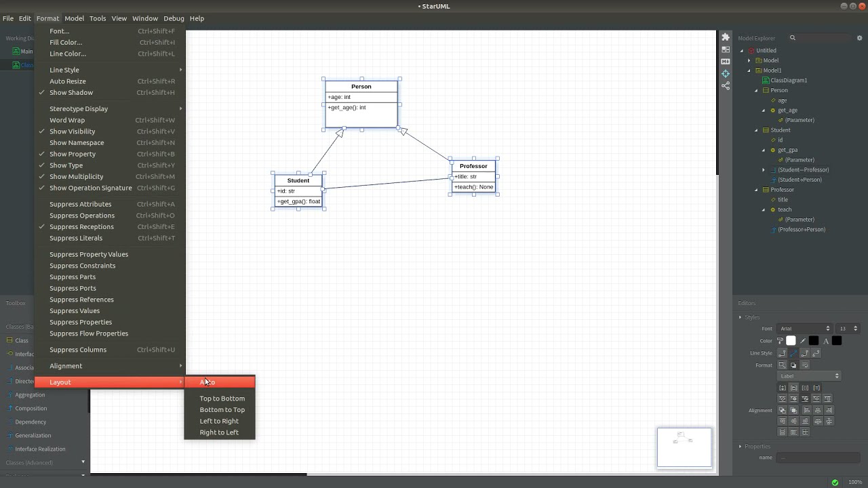
Task: Click the Markdown documentation icon
Action: point(726,62)
